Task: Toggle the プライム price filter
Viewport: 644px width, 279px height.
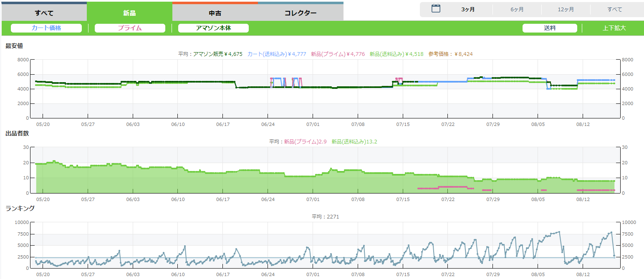Action: pyautogui.click(x=130, y=28)
